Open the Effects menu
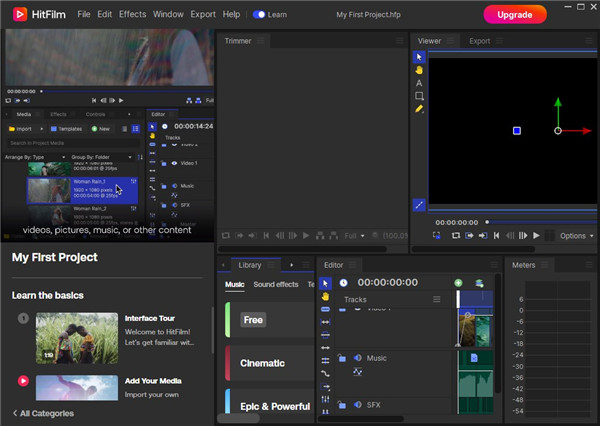 tap(131, 15)
